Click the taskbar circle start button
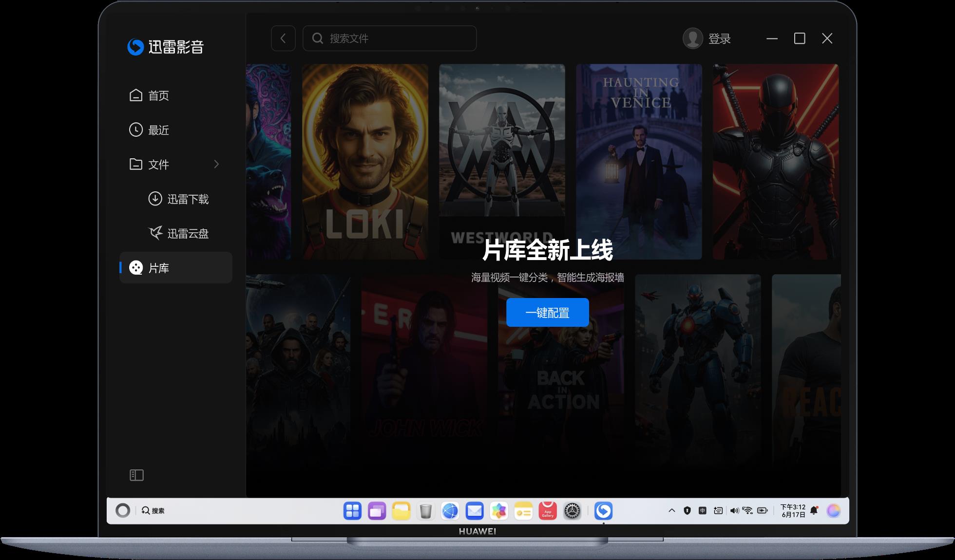This screenshot has width=955, height=560. click(123, 510)
